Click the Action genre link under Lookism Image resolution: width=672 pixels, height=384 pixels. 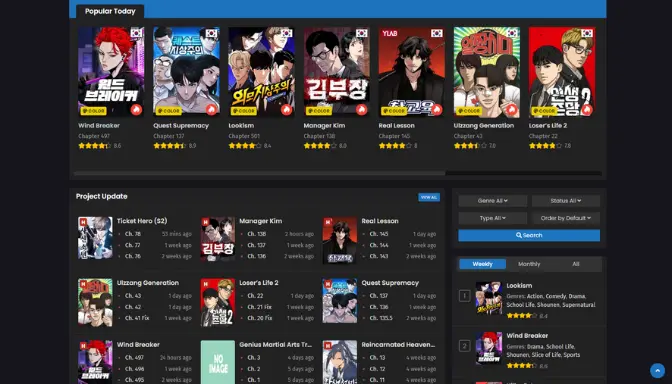pyautogui.click(x=534, y=296)
